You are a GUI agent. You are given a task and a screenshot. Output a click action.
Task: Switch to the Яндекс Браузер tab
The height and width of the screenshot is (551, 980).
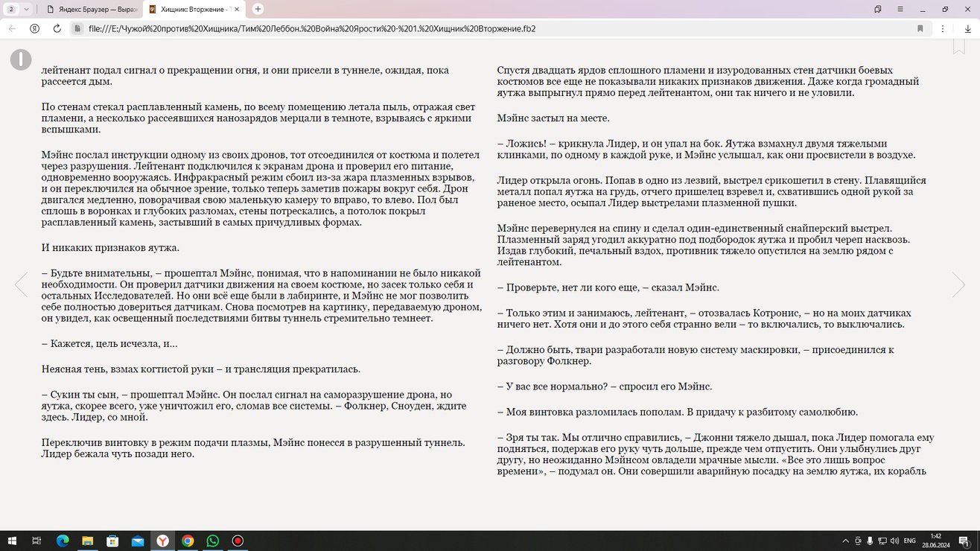pyautogui.click(x=92, y=9)
